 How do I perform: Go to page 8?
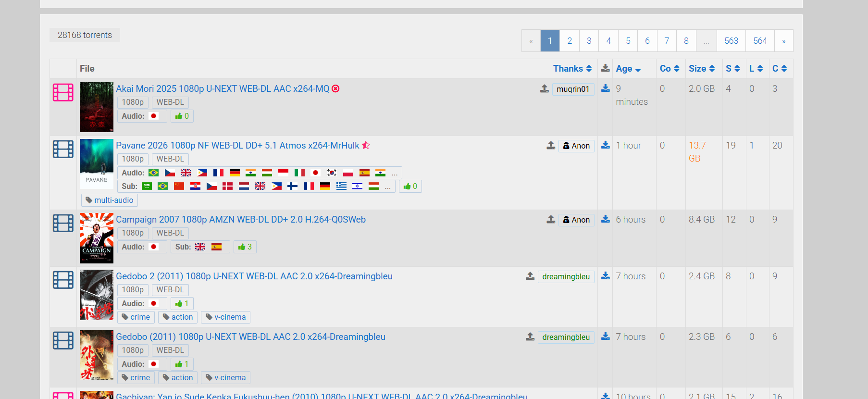click(686, 41)
